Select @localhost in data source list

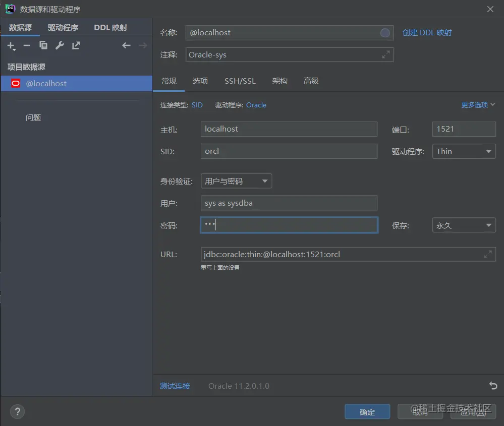click(77, 84)
